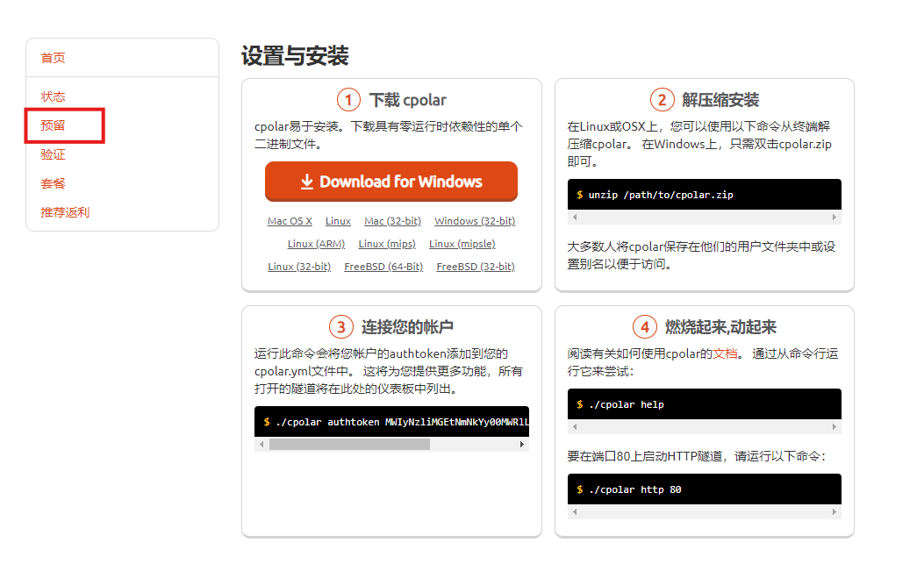Open the FreeBSD (32-bit) download link
The width and height of the screenshot is (924, 571).
pos(476,267)
